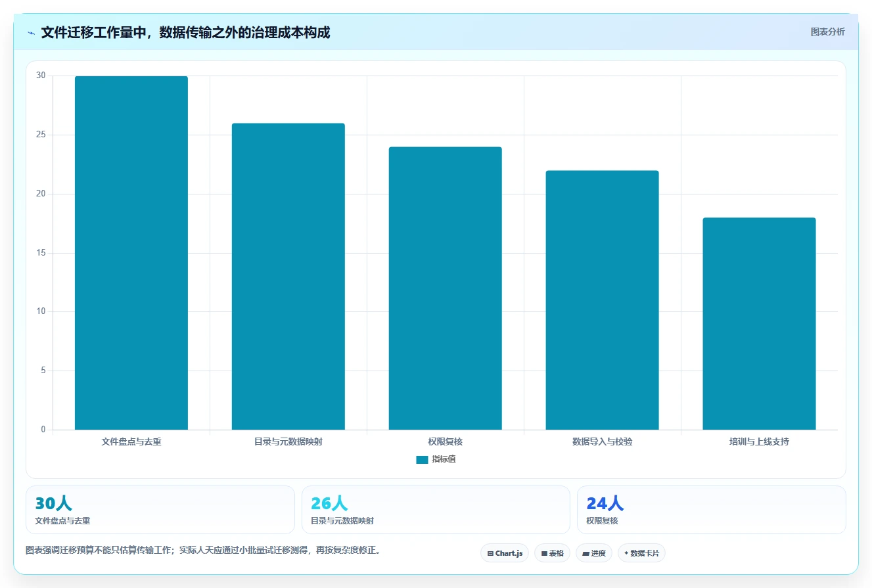
Task: Click the 文件盘点与去重 bar in chart
Action: coord(131,253)
